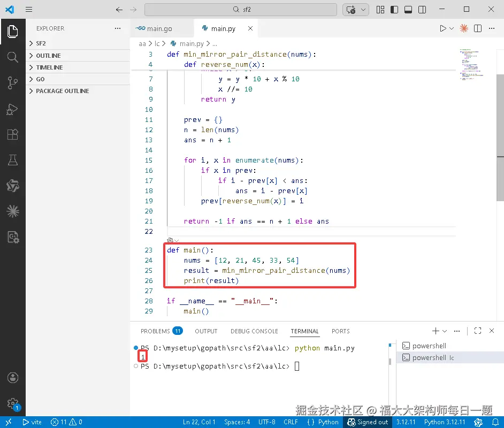This screenshot has height=428, width=504.
Task: Maximize the terminal panel size
Action: [x=478, y=331]
